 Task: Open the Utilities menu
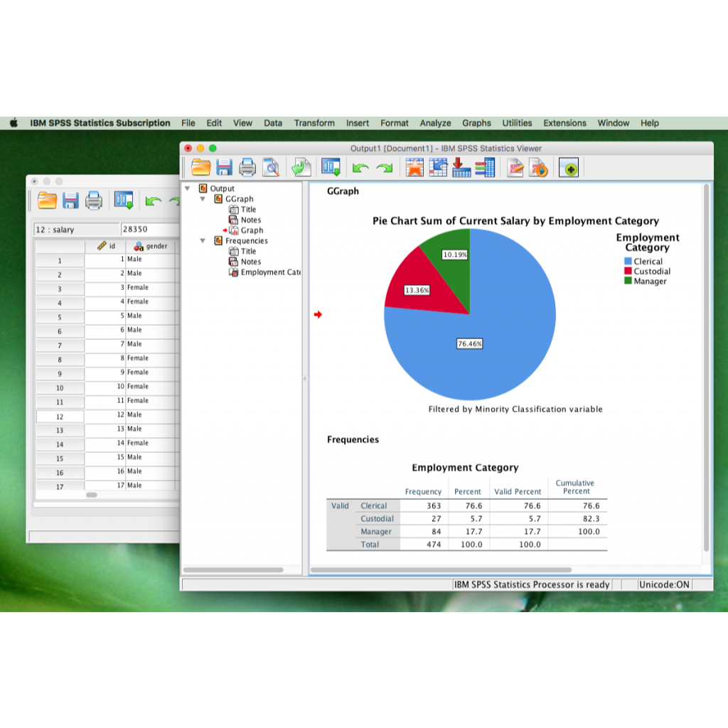[x=517, y=123]
